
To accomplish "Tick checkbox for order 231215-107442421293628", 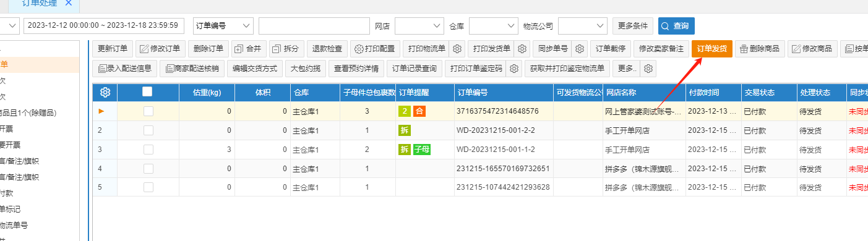I will pyautogui.click(x=148, y=187).
